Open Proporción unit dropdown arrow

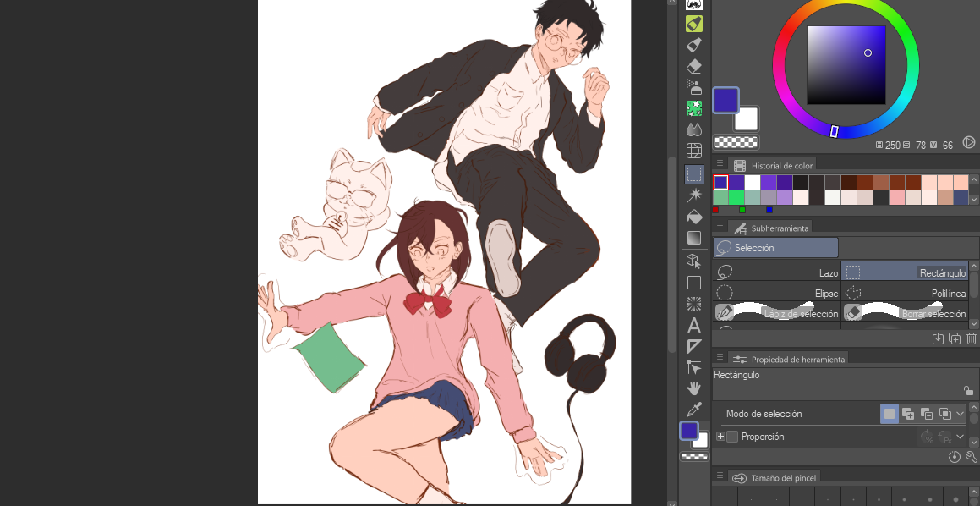[x=961, y=437]
